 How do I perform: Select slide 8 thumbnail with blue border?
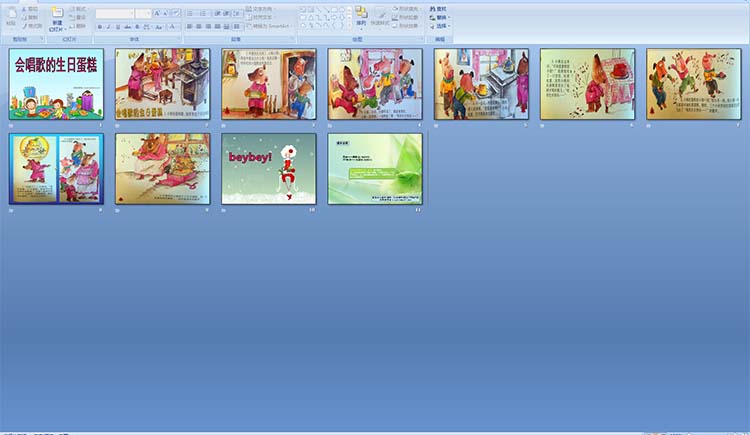[56, 169]
